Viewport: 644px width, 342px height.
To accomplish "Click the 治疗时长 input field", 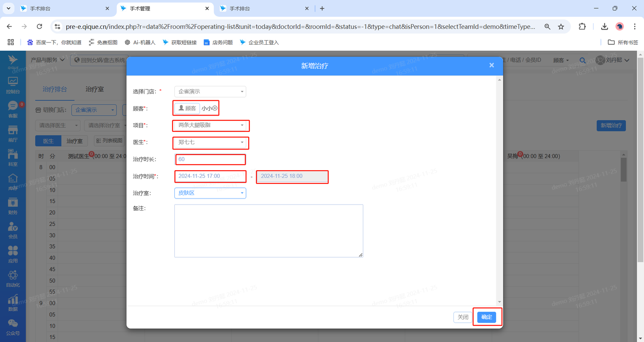I will click(x=210, y=159).
